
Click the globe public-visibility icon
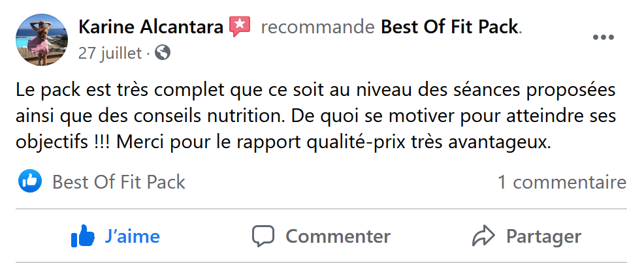pyautogui.click(x=163, y=53)
